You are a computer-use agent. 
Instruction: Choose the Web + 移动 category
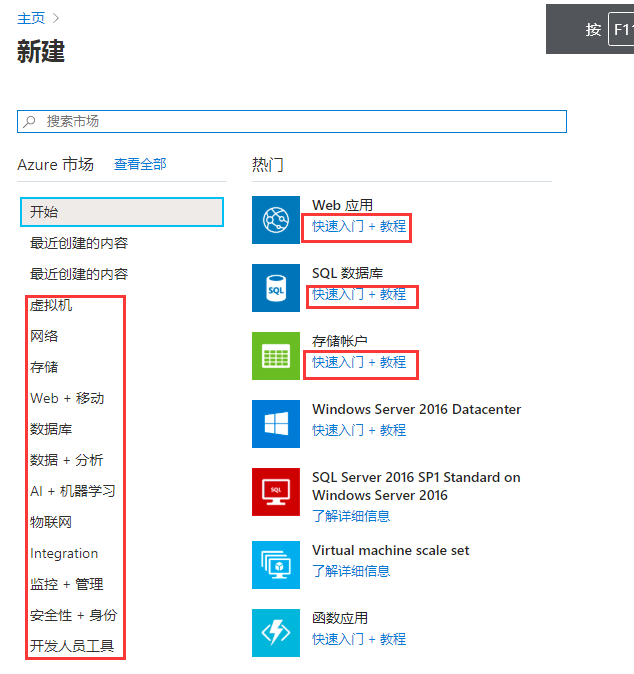coord(67,398)
